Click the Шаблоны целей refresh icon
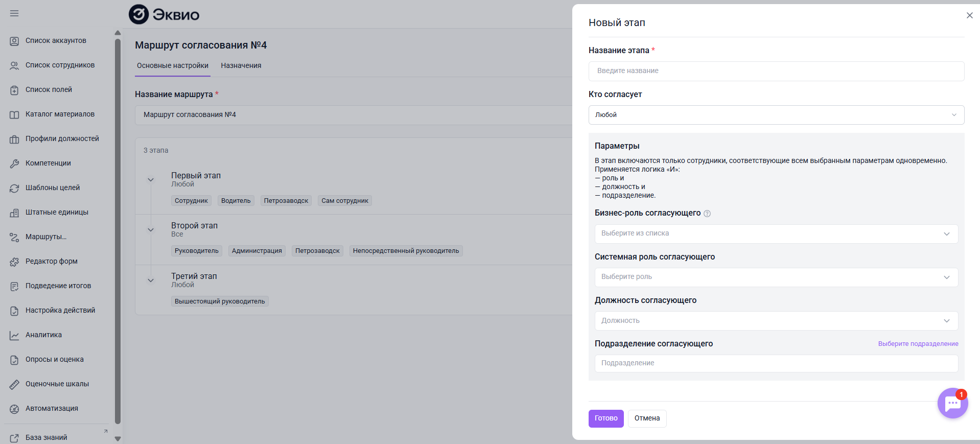980x444 pixels. click(x=14, y=188)
